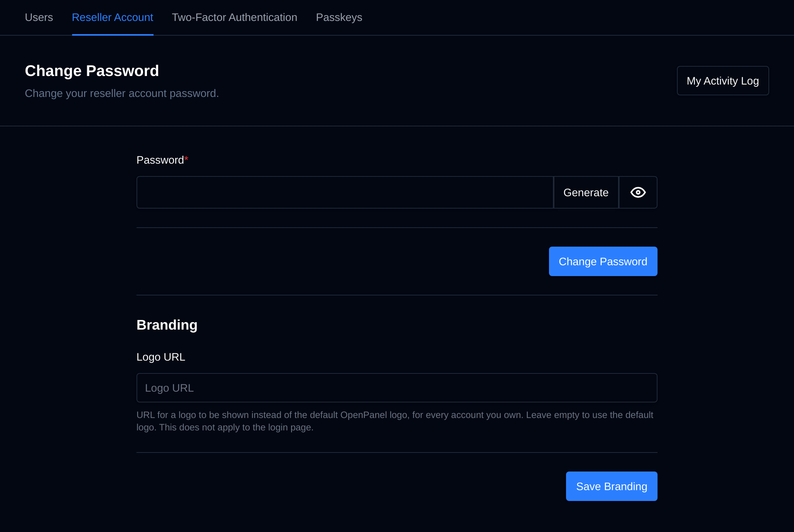Image resolution: width=794 pixels, height=532 pixels.
Task: Toggle password visibility eye icon
Action: 638,192
